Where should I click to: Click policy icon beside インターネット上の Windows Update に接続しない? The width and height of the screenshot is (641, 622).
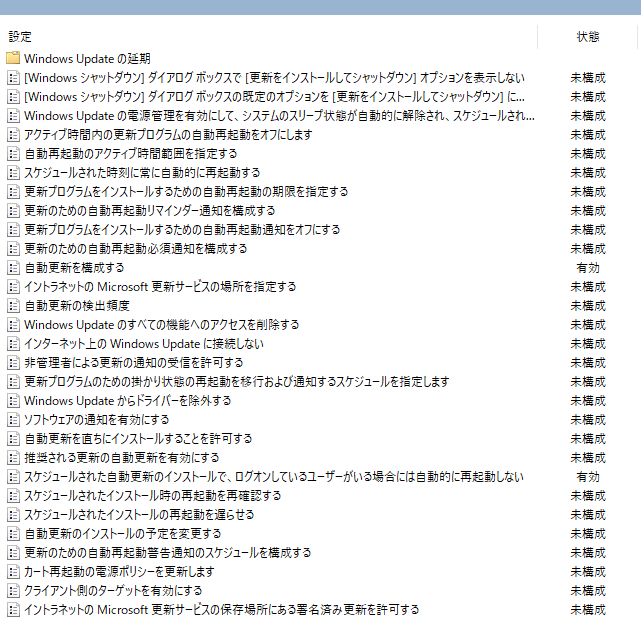click(13, 344)
